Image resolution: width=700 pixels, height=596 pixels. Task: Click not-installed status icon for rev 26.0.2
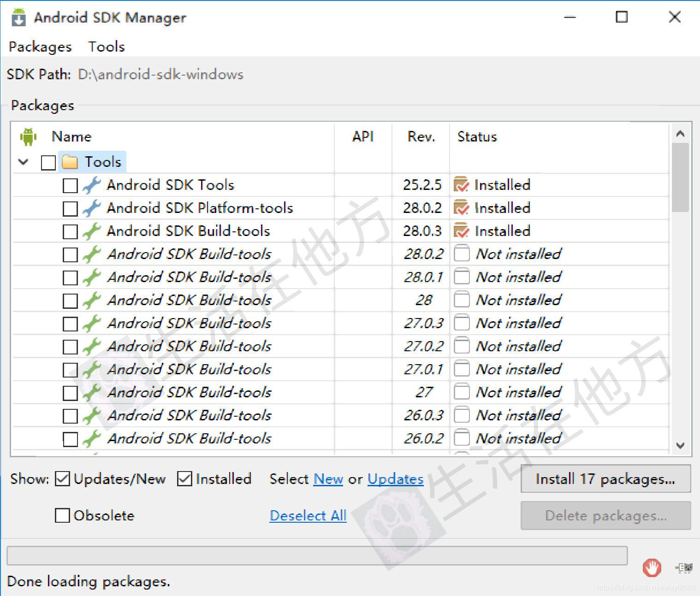(x=462, y=438)
